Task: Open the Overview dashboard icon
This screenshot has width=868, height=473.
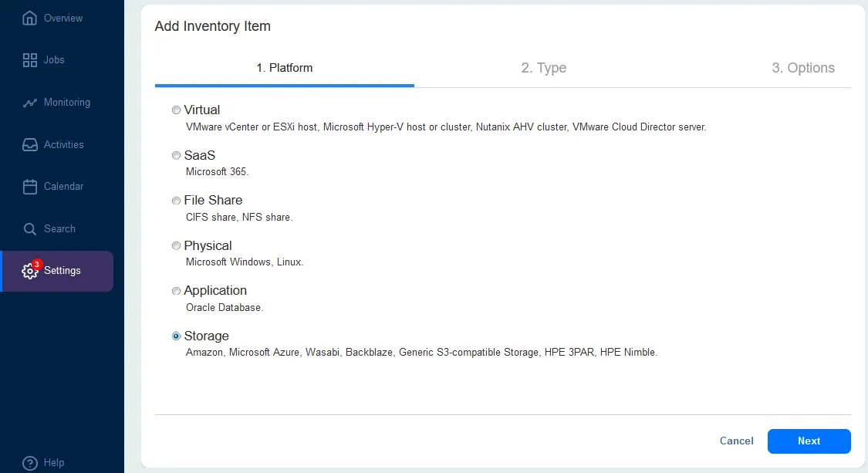Action: point(29,18)
